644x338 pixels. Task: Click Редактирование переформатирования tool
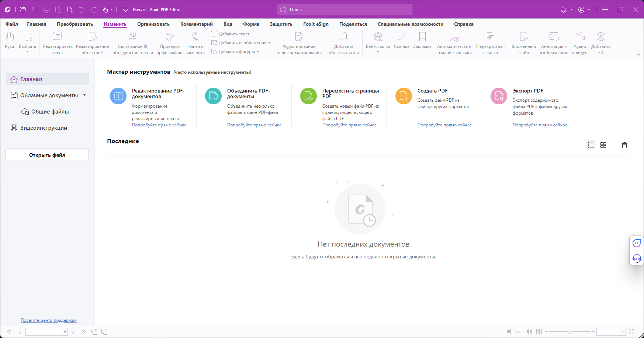click(x=299, y=43)
